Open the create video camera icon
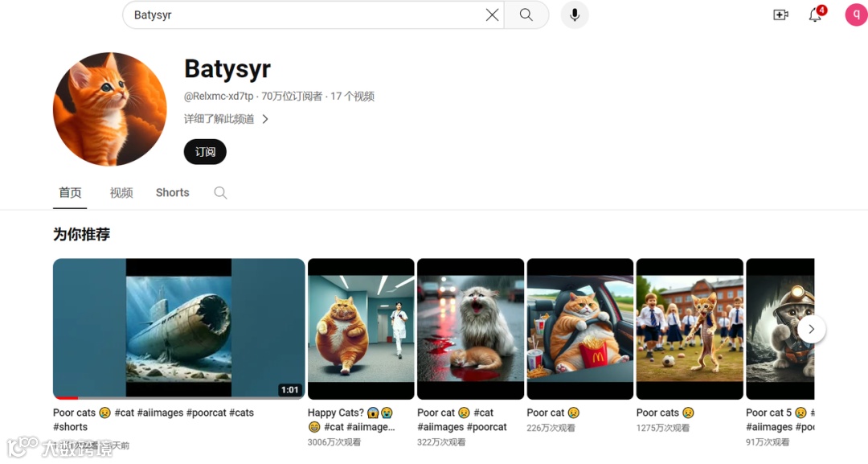868x464 pixels. click(780, 15)
